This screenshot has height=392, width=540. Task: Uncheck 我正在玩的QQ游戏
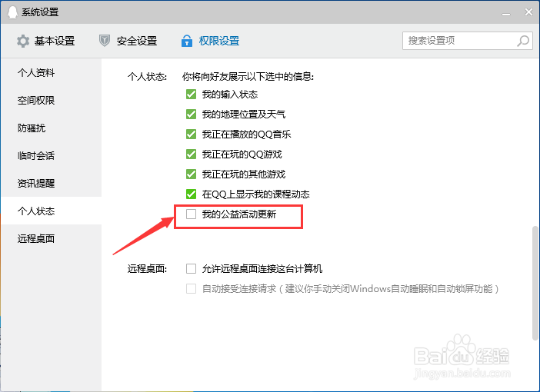pos(191,154)
